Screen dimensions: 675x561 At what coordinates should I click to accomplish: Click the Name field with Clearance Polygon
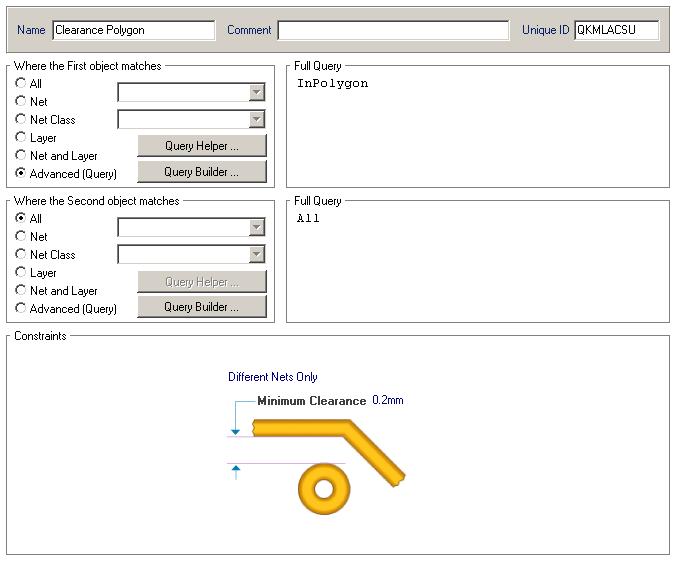133,30
